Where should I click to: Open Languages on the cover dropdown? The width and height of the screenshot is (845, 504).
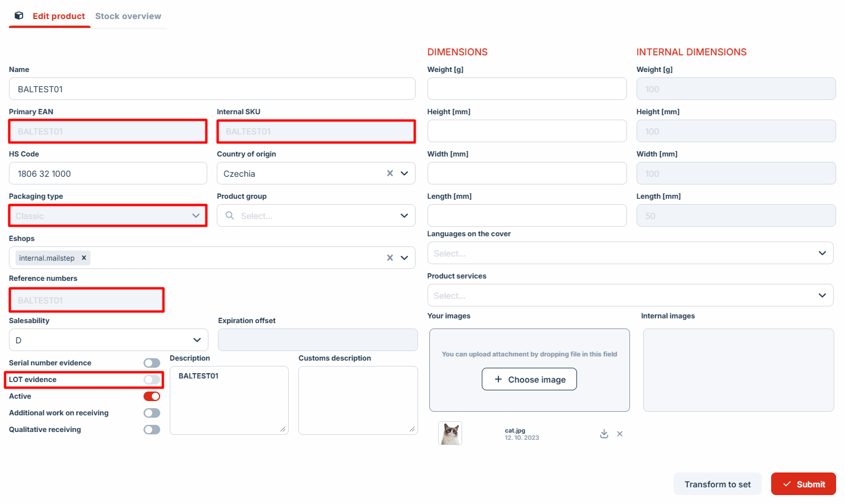[x=822, y=253]
